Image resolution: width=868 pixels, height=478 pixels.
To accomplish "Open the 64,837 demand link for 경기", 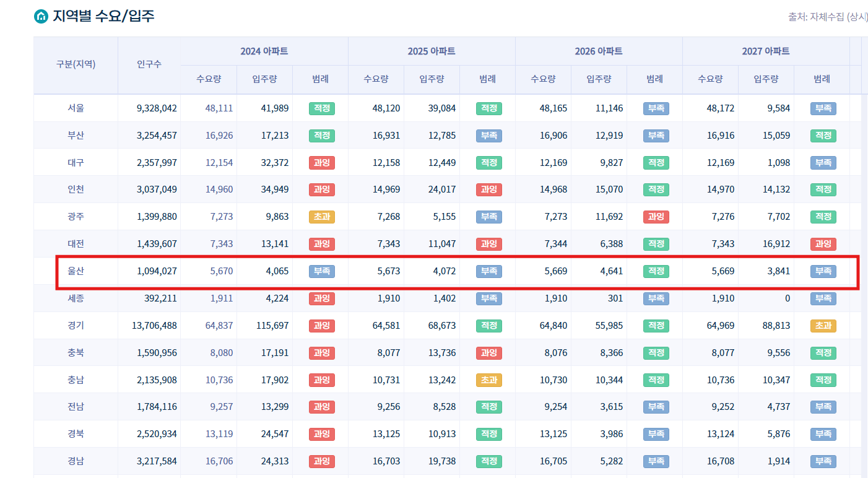I will 219,326.
